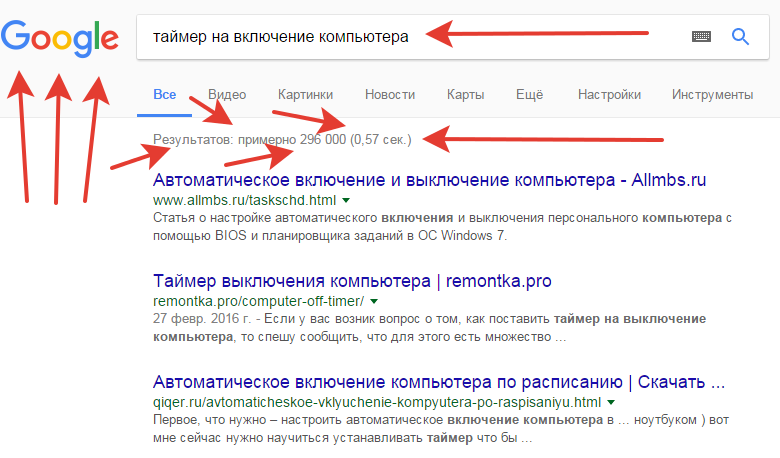
Task: Switch to the Видео tab
Action: (x=227, y=94)
